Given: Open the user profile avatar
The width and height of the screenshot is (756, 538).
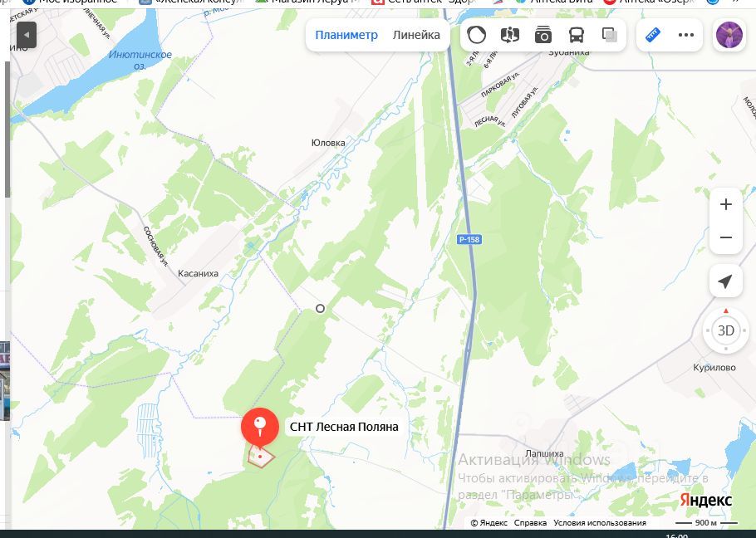Looking at the screenshot, I should [729, 35].
